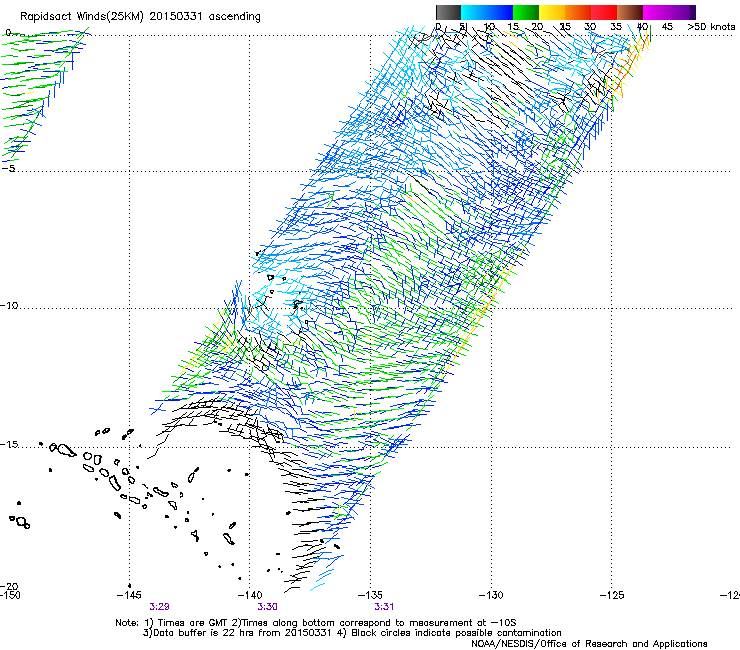This screenshot has height=650, width=740.
Task: Click the purple '3:30' time label
Action: click(x=267, y=607)
